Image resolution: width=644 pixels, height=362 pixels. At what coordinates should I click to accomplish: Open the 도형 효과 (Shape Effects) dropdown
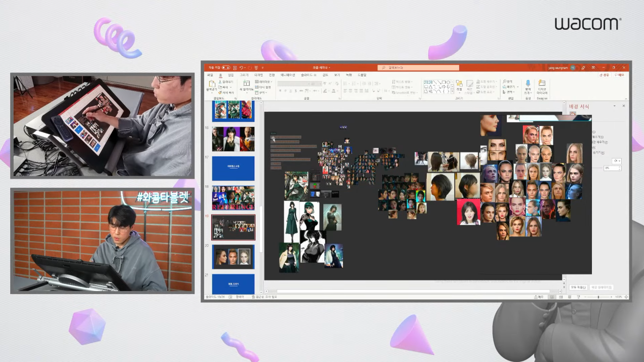[x=485, y=92]
